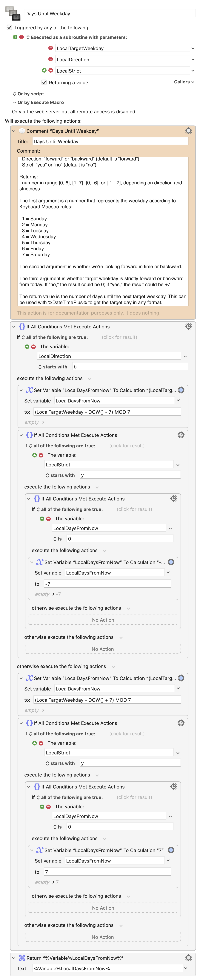Screen dimensions: 200x980
Task: Collapse the topmost If All Conditions Met action
Action: point(14,326)
